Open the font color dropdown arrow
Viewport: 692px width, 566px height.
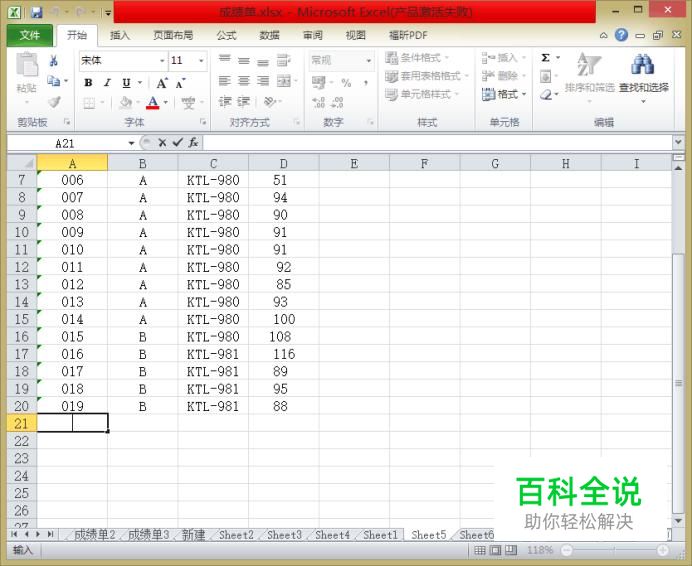point(166,102)
